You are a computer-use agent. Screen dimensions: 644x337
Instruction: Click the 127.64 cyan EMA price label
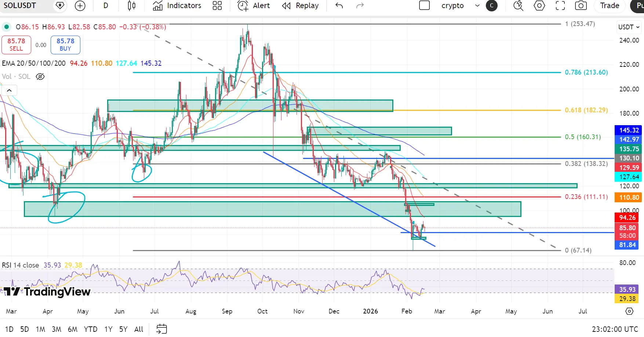pyautogui.click(x=628, y=177)
